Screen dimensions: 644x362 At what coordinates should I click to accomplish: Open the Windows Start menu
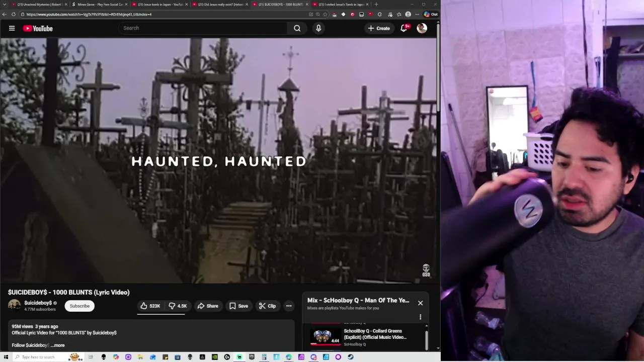6,357
